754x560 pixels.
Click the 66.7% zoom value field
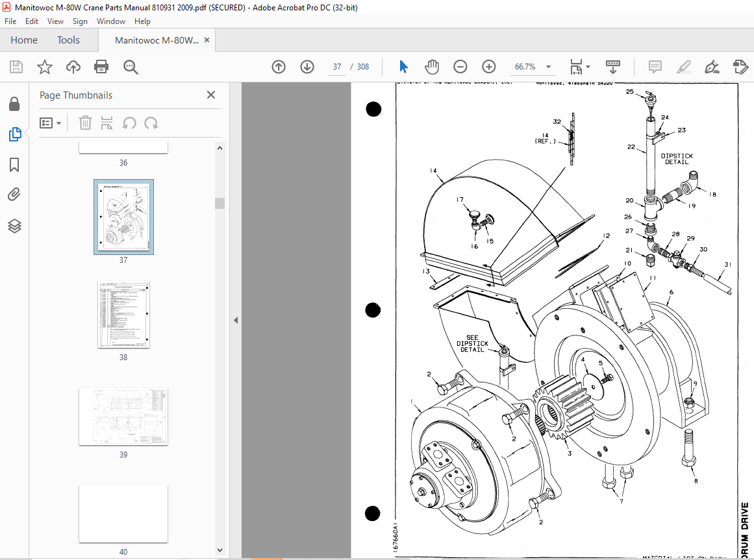[x=525, y=67]
